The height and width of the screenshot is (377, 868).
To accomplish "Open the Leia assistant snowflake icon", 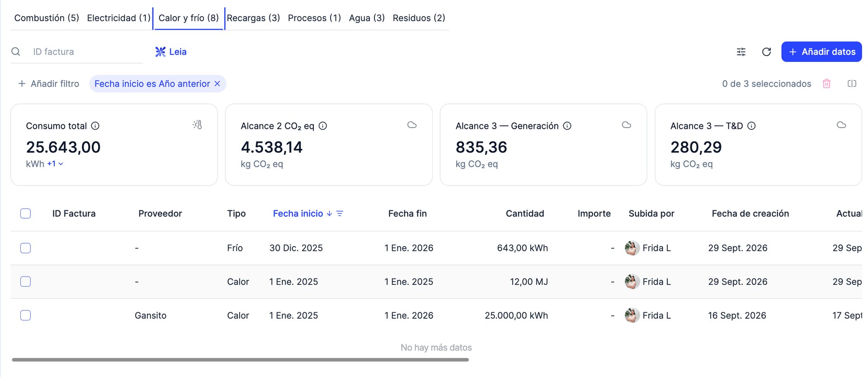I will click(160, 52).
